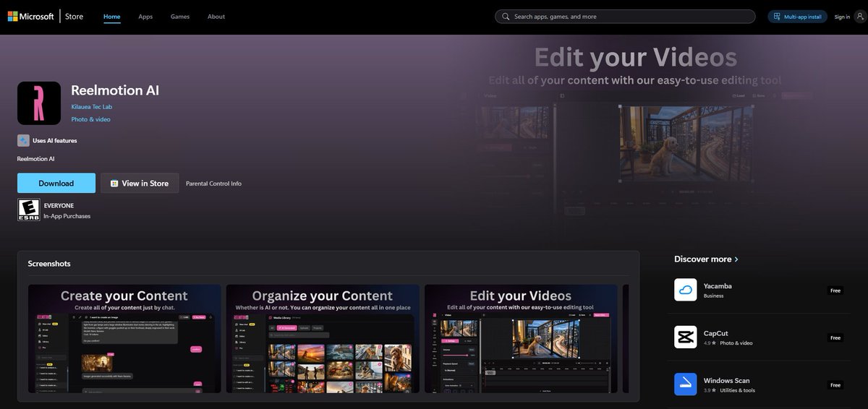Image resolution: width=868 pixels, height=409 pixels.
Task: Click the Reelmotion AI title heading
Action: coord(115,90)
